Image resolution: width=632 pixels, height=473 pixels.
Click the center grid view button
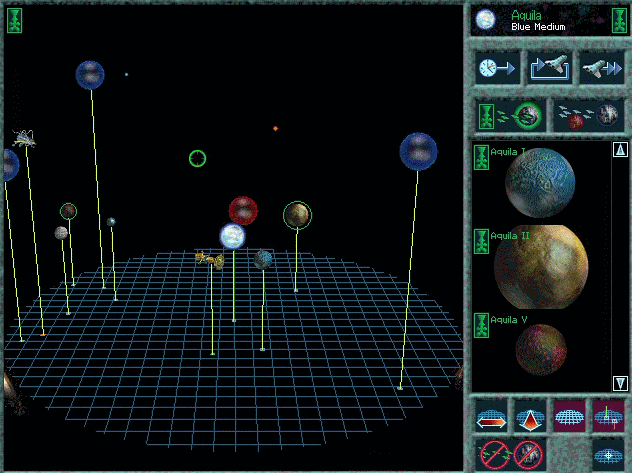[608, 455]
